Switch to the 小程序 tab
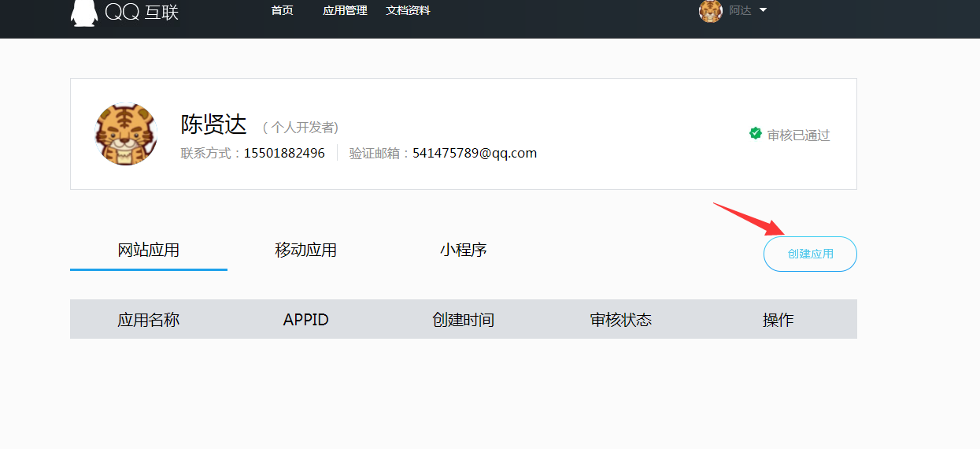This screenshot has width=980, height=449. point(463,250)
